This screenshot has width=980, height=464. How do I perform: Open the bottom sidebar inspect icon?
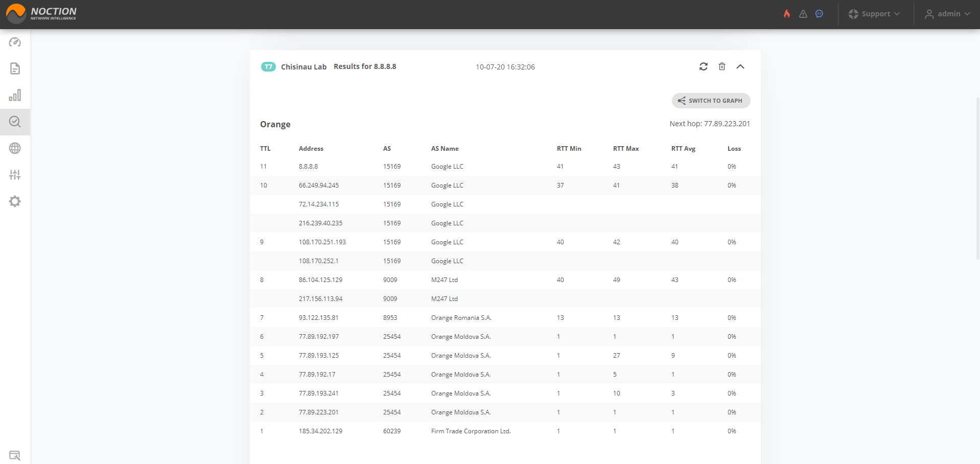[x=15, y=455]
